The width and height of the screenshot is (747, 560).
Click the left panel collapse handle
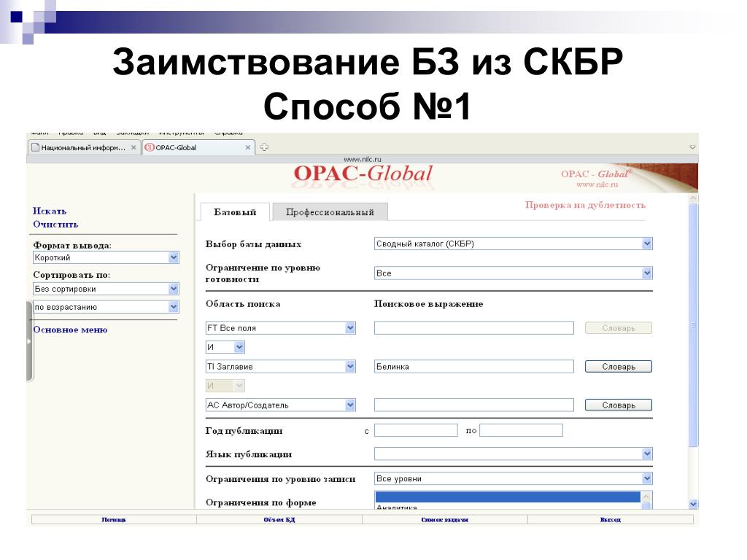(x=29, y=341)
